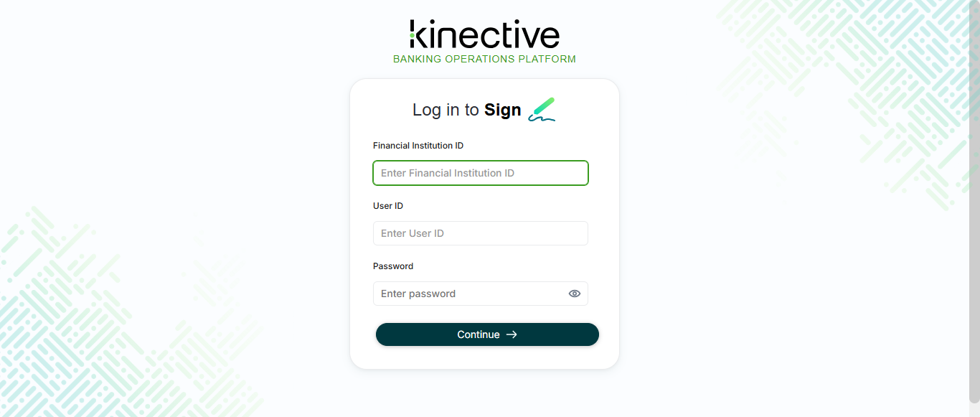
Task: Click the Password label above the field
Action: [x=393, y=266]
